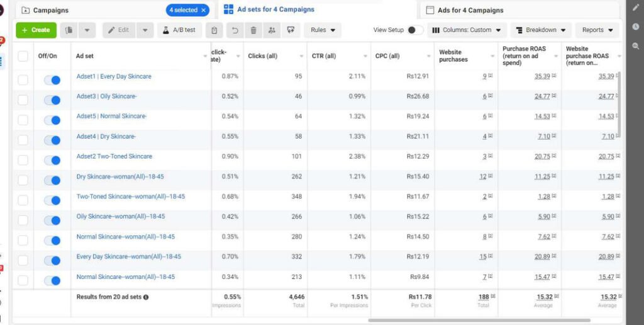This screenshot has width=644, height=325.
Task: Click footnote icon beside 9 website purchases
Action: click(490, 76)
